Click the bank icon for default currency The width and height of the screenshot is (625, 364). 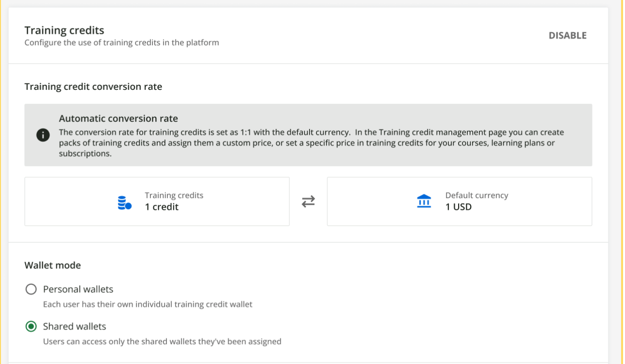(424, 201)
